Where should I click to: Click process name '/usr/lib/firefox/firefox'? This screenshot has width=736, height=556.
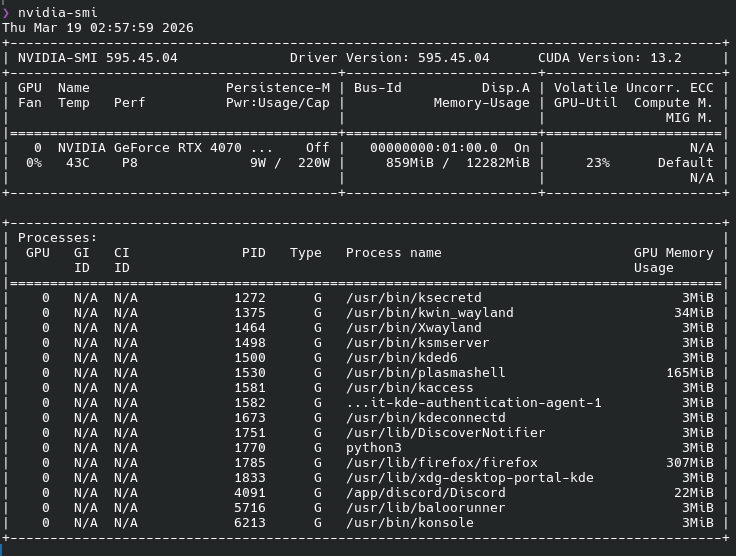442,463
